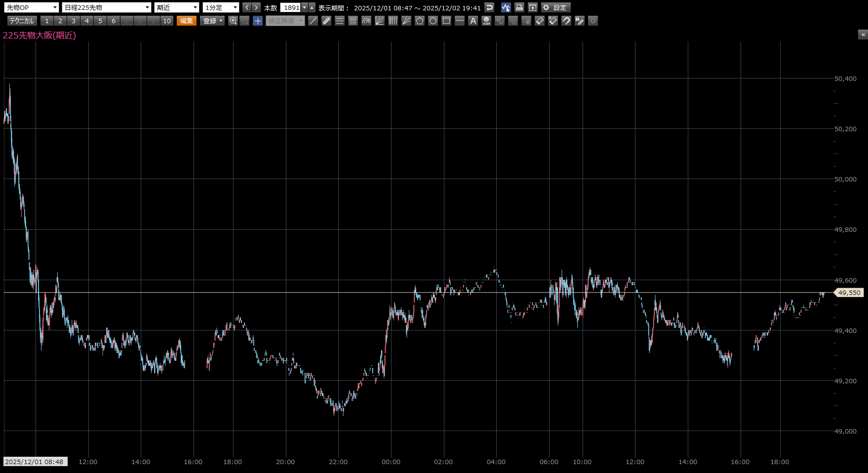Select the circle drawing tool
Image resolution: width=868 pixels, height=473 pixels.
click(433, 21)
